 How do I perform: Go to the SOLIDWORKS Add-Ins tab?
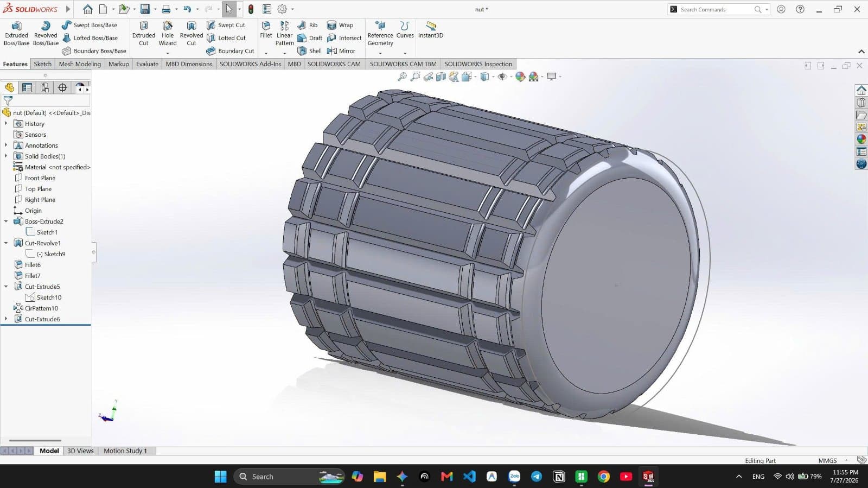[x=250, y=64]
